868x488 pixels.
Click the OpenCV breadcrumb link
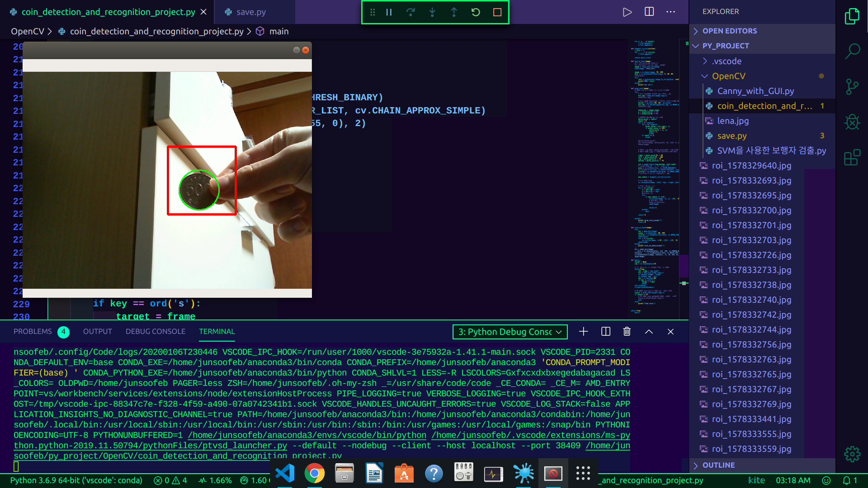(27, 31)
